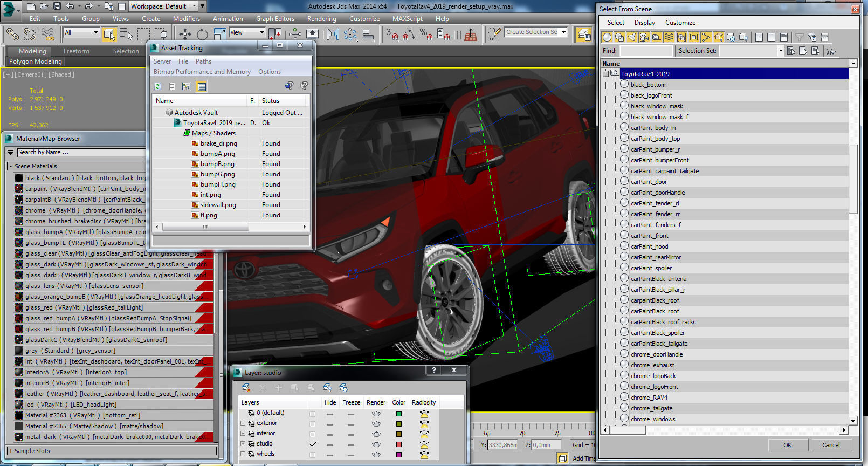Make exterior the current layer checkbox
This screenshot has width=868, height=466.
pos(312,424)
